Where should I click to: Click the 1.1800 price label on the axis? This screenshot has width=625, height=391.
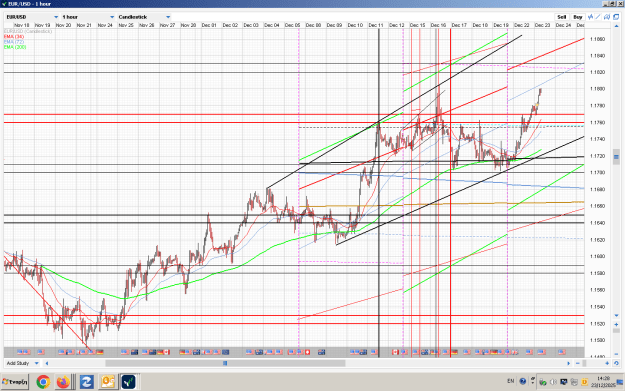(x=597, y=89)
